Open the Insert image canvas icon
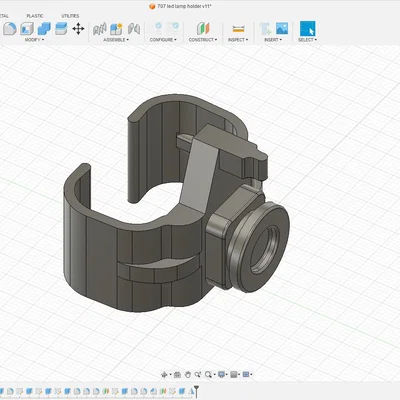Screen dimensions: 400x400 click(282, 28)
